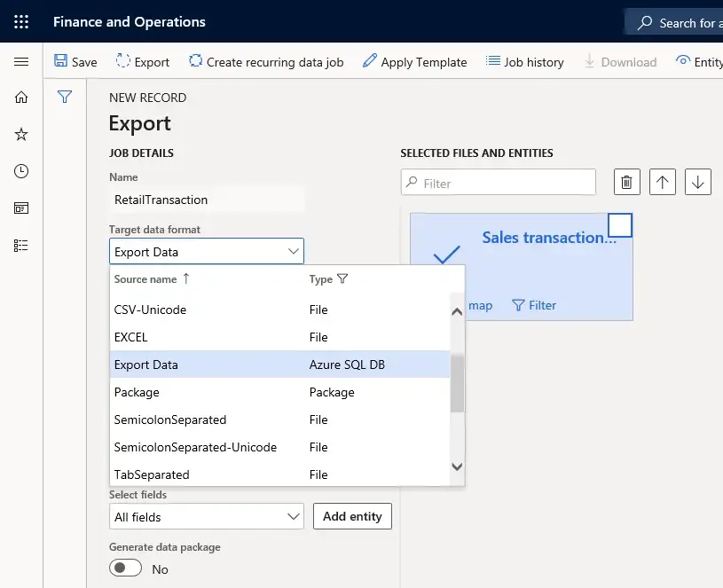Move entity up with arrow button
Screen dimensions: 723x588
point(663,182)
